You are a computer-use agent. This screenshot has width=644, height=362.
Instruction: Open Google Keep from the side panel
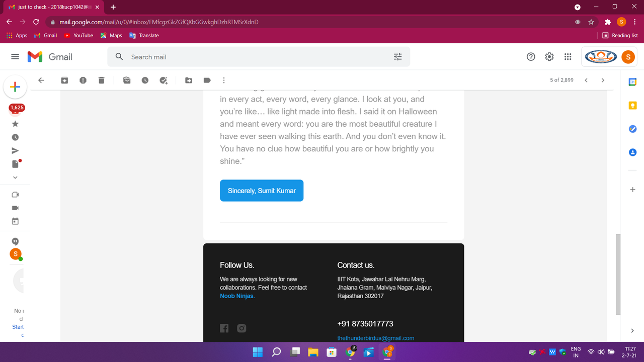(632, 105)
